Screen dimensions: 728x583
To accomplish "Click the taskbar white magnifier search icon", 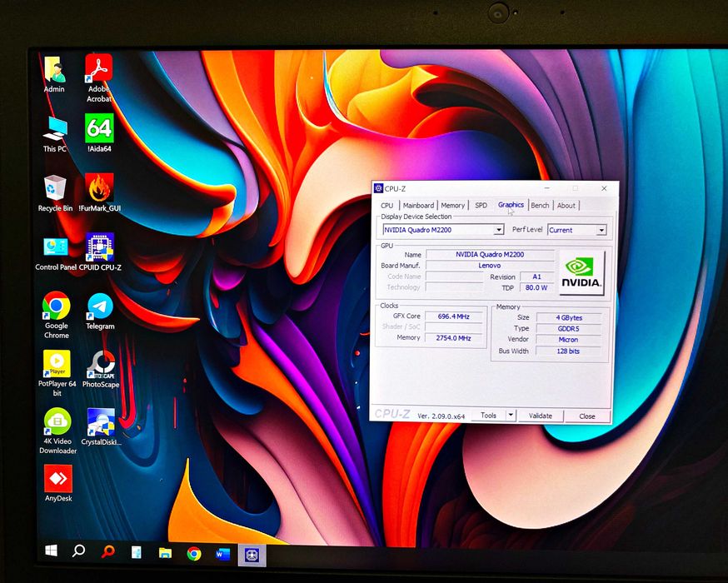I will pyautogui.click(x=78, y=551).
